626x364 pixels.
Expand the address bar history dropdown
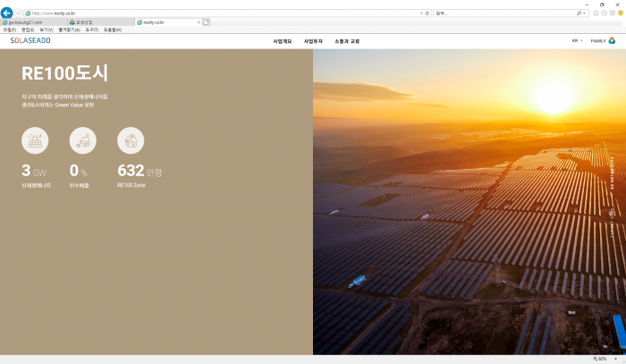pyautogui.click(x=421, y=13)
